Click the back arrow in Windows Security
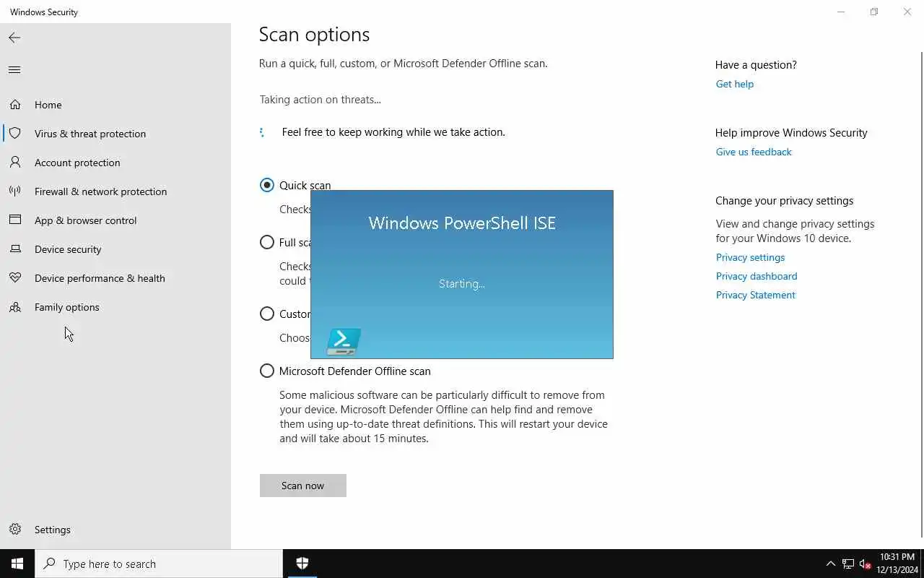The height and width of the screenshot is (578, 924). tap(14, 38)
